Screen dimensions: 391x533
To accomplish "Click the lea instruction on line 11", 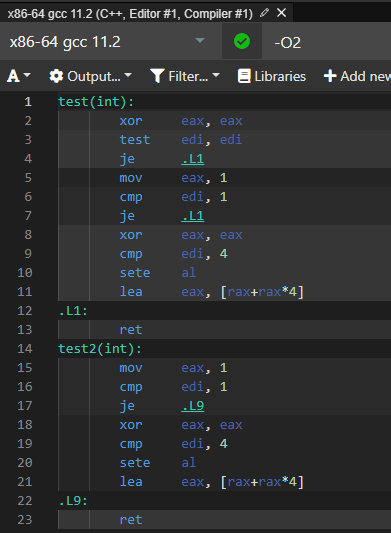I will point(211,292).
